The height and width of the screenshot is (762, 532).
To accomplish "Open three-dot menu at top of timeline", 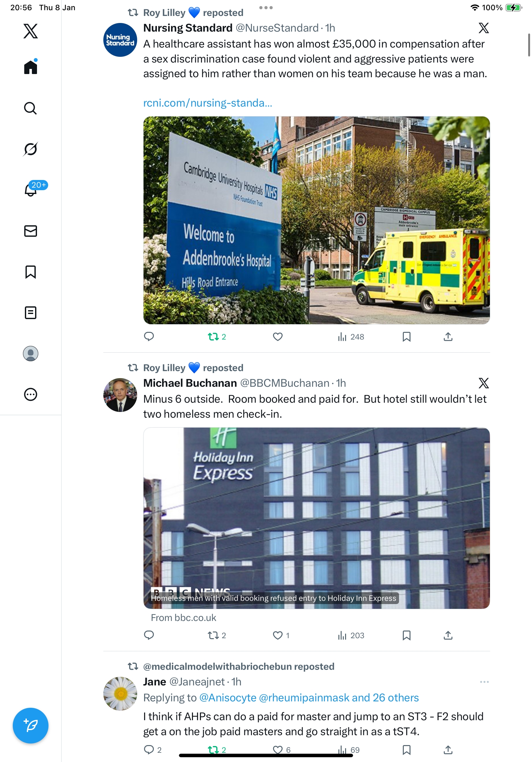I will click(x=266, y=7).
